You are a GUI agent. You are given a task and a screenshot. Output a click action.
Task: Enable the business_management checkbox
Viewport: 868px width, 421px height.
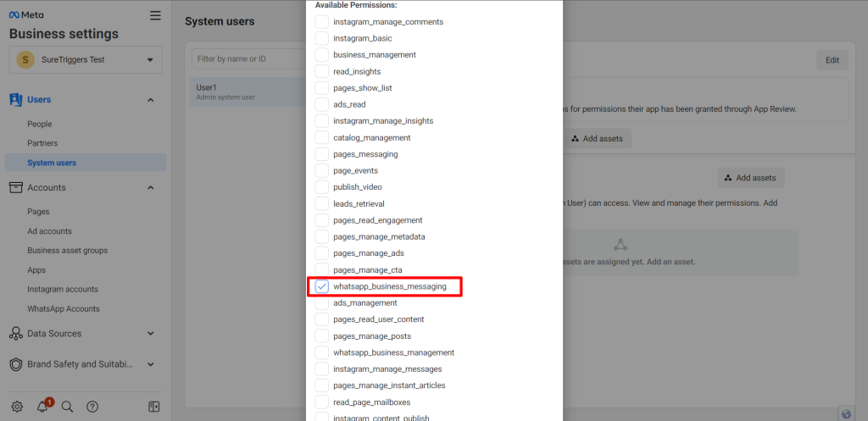click(322, 55)
